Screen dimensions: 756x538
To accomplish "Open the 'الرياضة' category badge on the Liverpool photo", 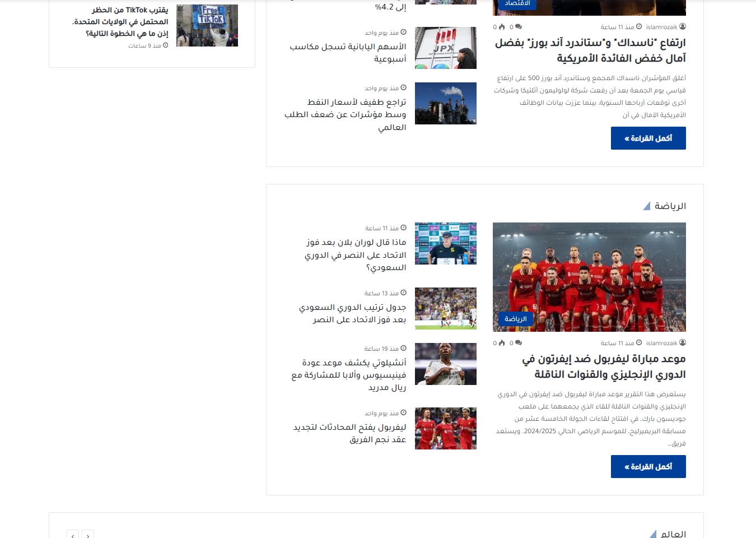I will point(516,319).
